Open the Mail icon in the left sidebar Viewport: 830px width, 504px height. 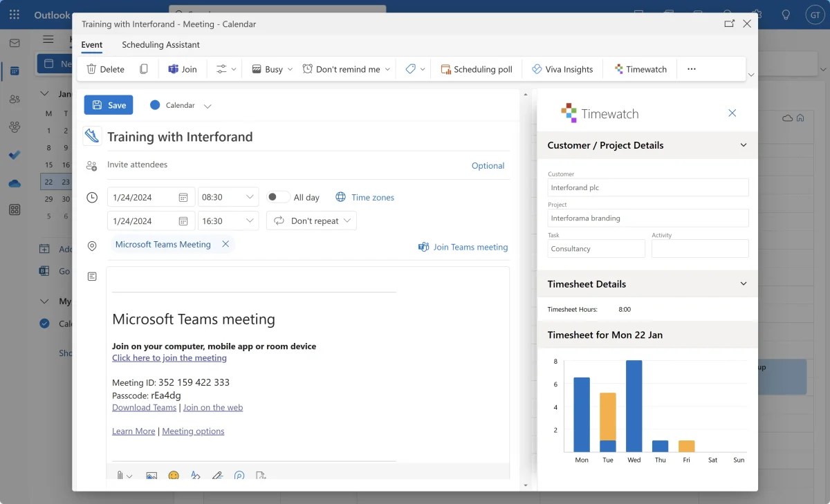click(14, 43)
